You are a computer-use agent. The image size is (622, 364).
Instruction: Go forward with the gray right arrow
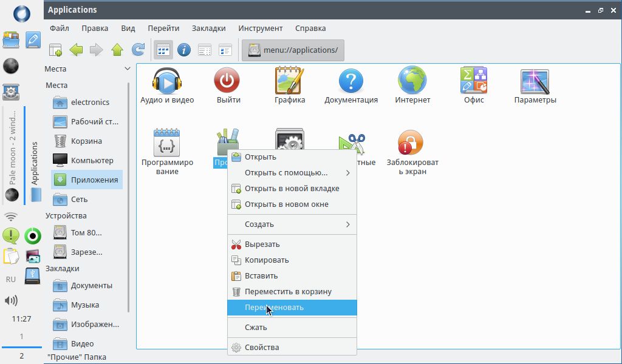click(x=97, y=50)
